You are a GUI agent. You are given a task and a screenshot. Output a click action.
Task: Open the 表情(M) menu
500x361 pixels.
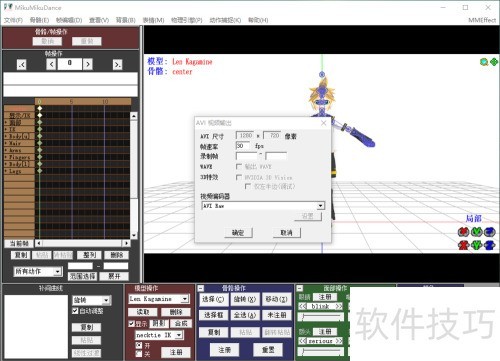tap(153, 20)
